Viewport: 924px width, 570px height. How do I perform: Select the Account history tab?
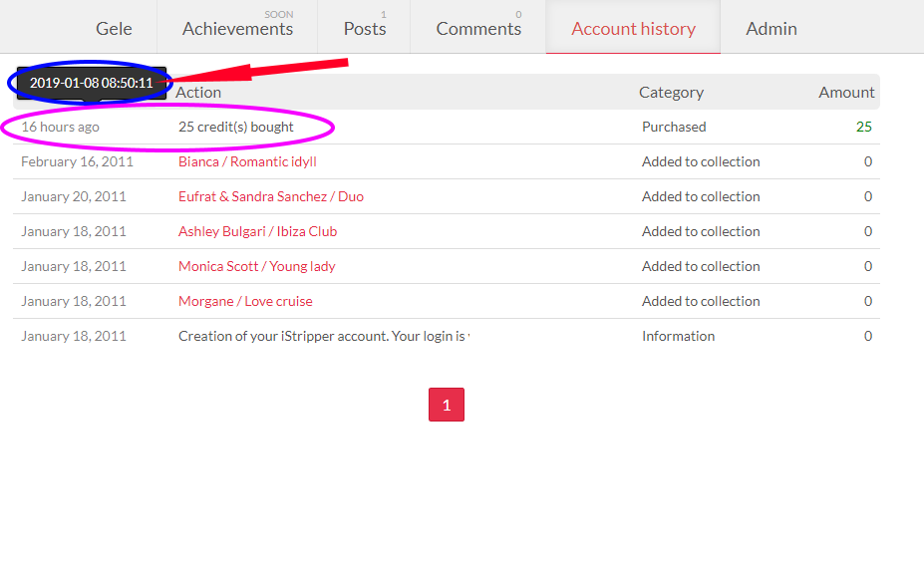633,28
